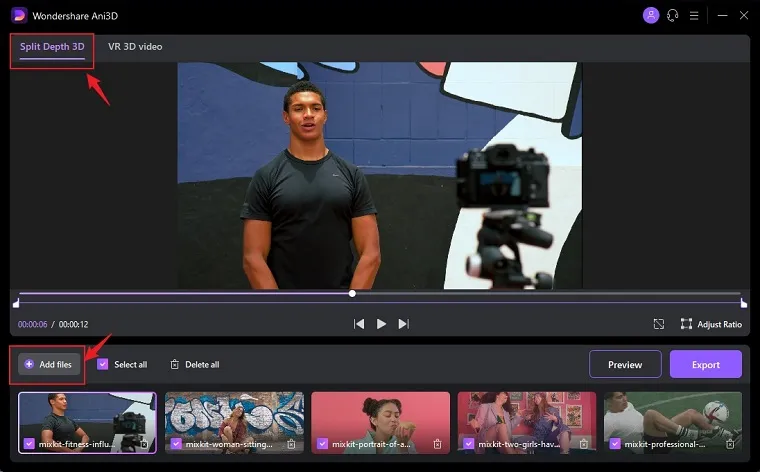Delete the mixkit-woman-sitting clip via trash icon
The height and width of the screenshot is (472, 760).
[x=291, y=444]
